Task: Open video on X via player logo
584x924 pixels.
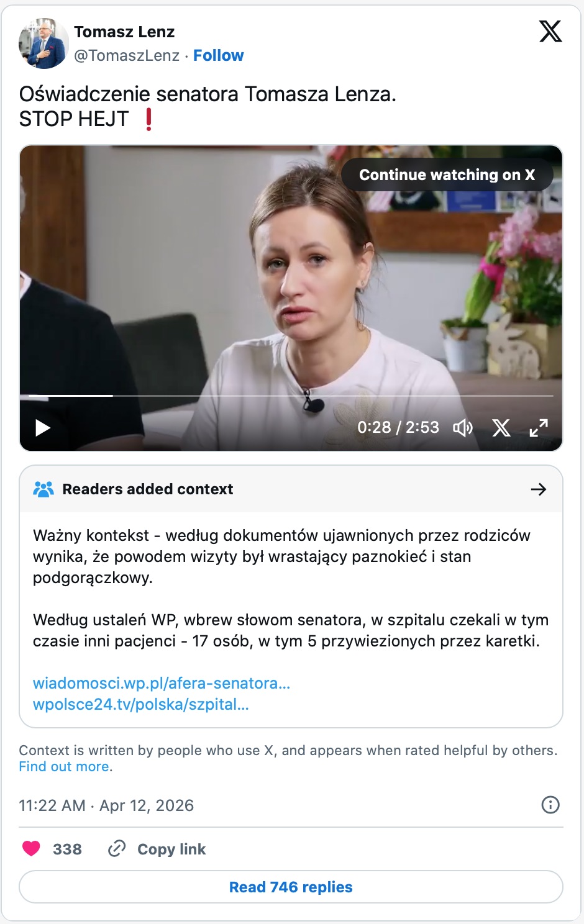Action: (501, 427)
